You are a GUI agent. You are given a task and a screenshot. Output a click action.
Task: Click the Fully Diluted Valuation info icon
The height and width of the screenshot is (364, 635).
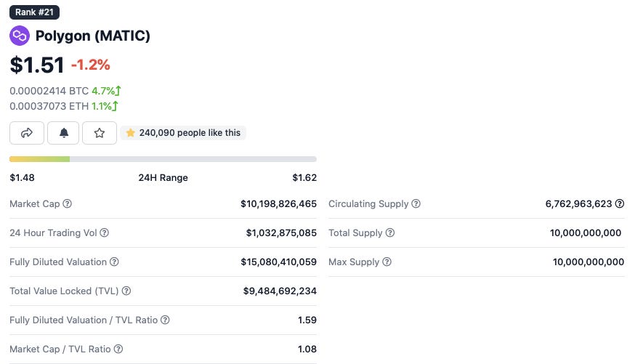click(x=114, y=262)
